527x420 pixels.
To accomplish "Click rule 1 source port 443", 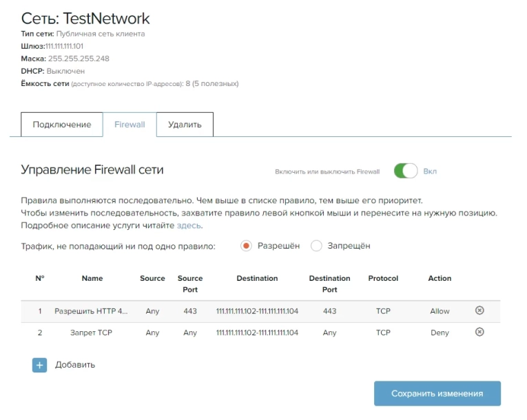I will coord(190,311).
